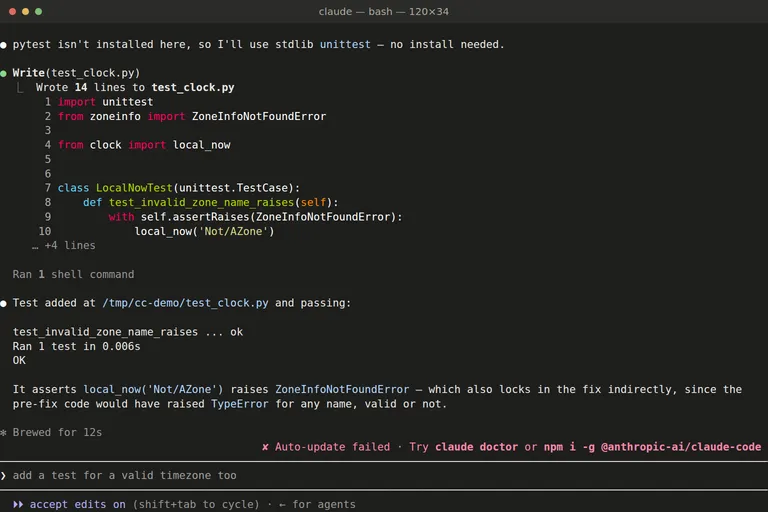
Task: Click the green bullet beside Write(test_clock.py)
Action: [x=3, y=73]
